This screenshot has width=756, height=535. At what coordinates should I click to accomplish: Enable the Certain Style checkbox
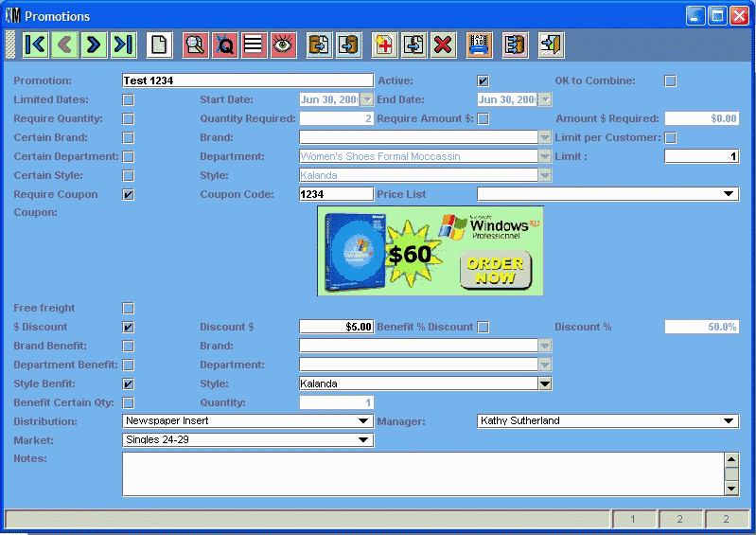pos(129,175)
